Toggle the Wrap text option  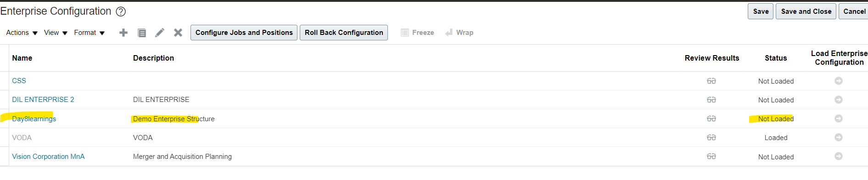(x=459, y=33)
